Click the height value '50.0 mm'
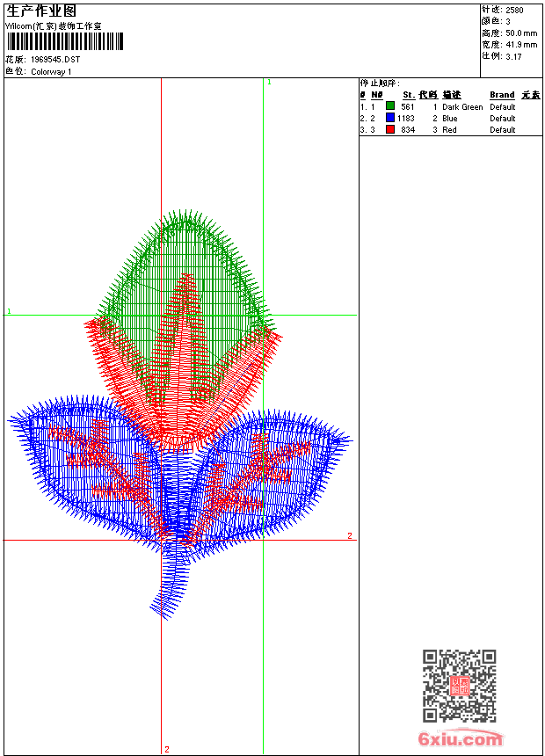 [521, 33]
